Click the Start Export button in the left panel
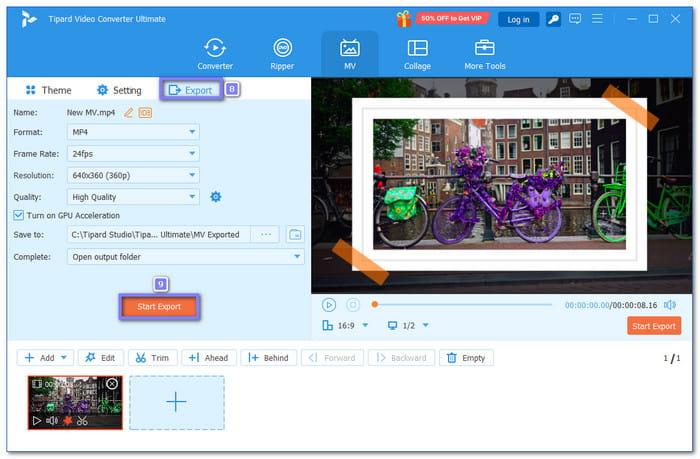 coord(159,307)
